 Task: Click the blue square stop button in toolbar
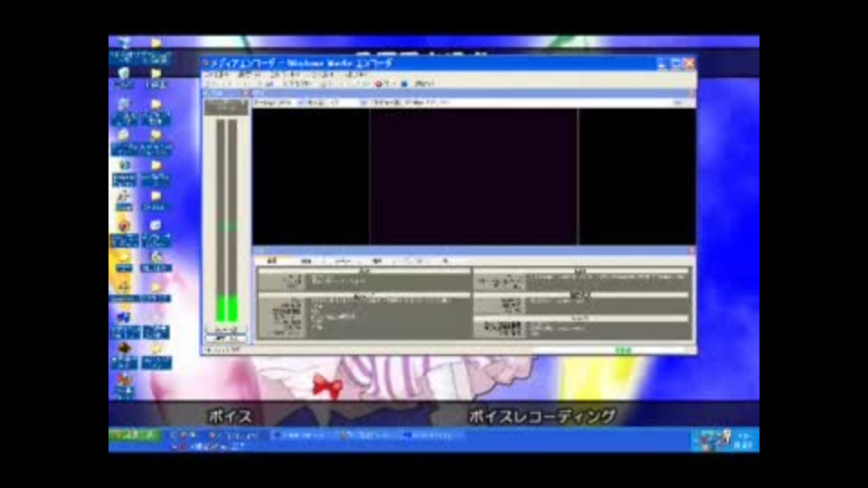[404, 83]
